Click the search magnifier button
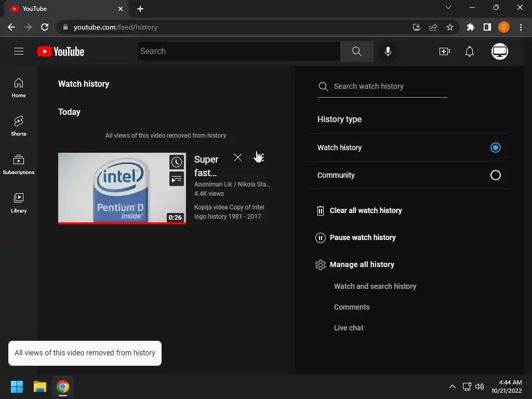This screenshot has height=399, width=532. [356, 51]
